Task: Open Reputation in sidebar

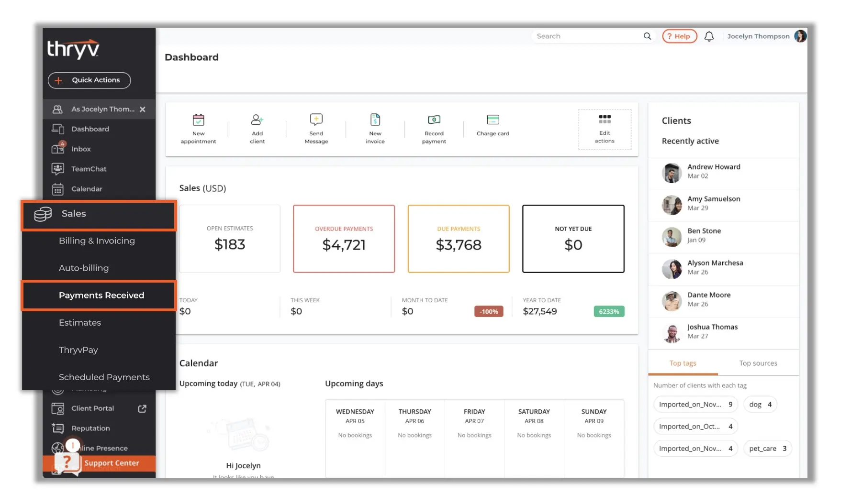Action: pyautogui.click(x=90, y=428)
